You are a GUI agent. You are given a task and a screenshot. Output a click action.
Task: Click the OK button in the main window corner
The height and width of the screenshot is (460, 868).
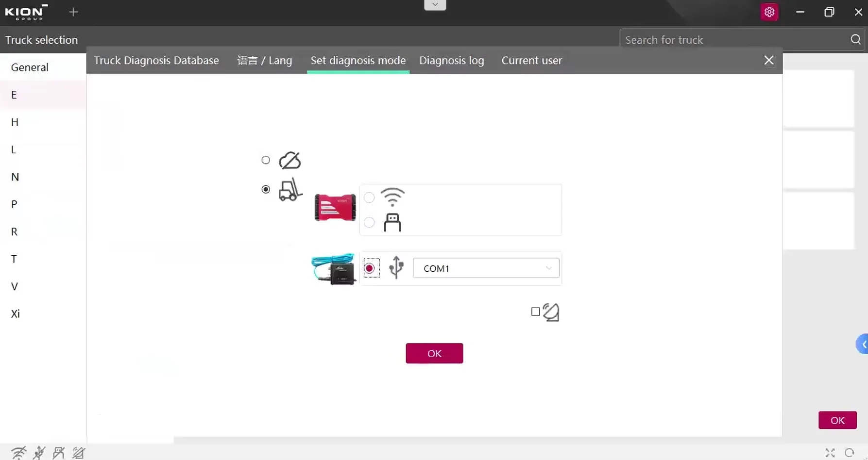[837, 420]
